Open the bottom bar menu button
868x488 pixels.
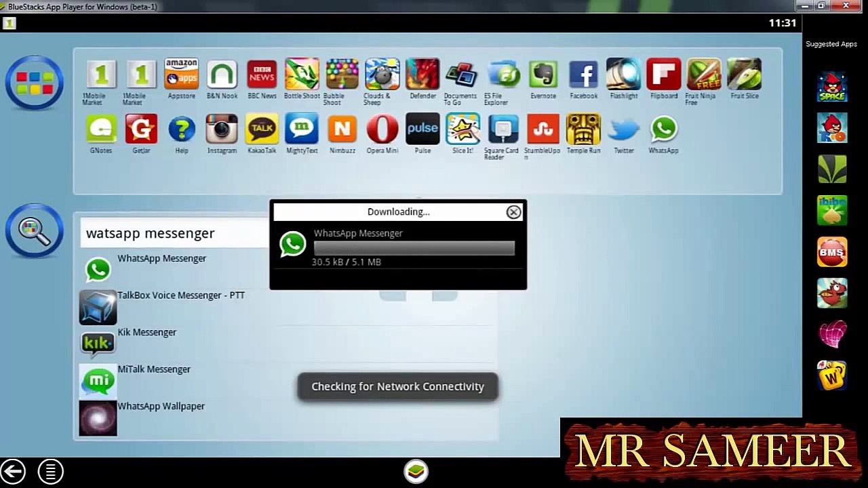click(51, 471)
